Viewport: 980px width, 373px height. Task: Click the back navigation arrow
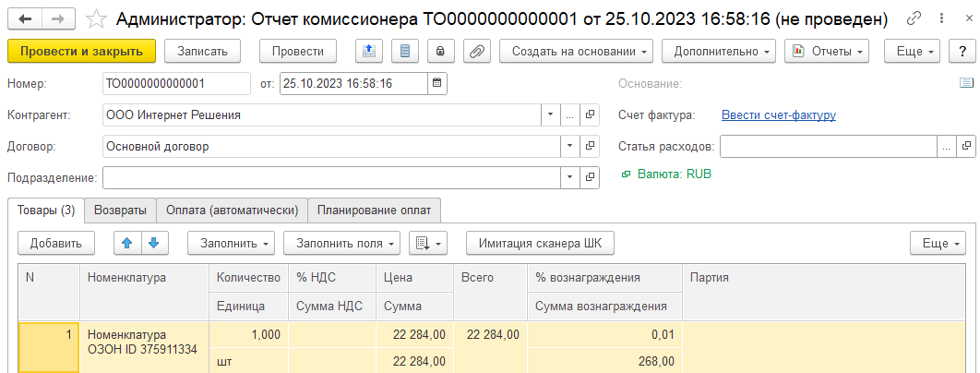pyautogui.click(x=24, y=18)
